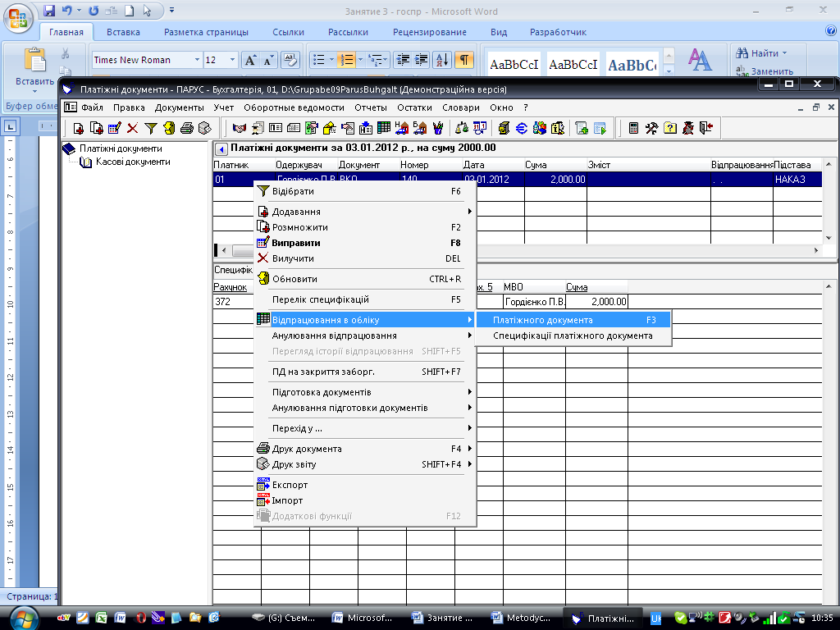The image size is (840, 630).
Task: Click the yellow question mark help icon
Action: 669,128
